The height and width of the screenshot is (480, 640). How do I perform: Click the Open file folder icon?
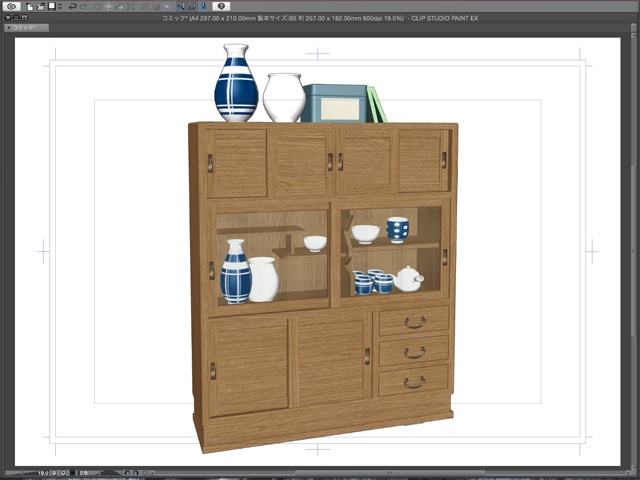pos(40,6)
